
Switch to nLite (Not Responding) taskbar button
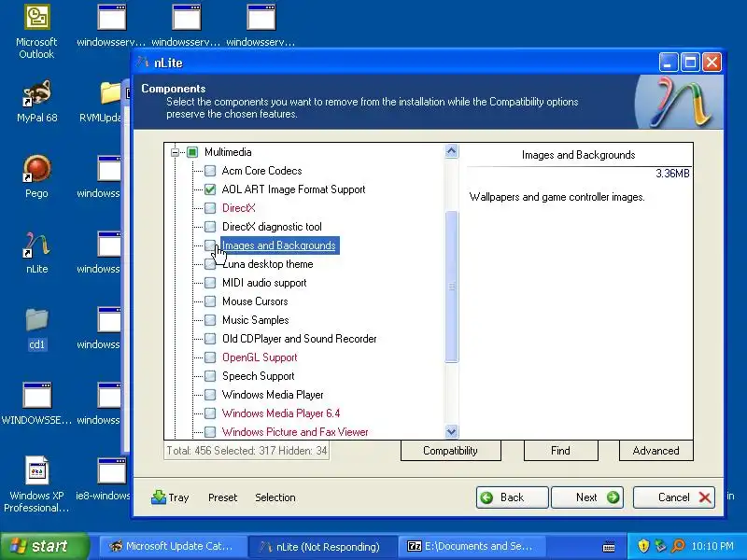pyautogui.click(x=322, y=546)
